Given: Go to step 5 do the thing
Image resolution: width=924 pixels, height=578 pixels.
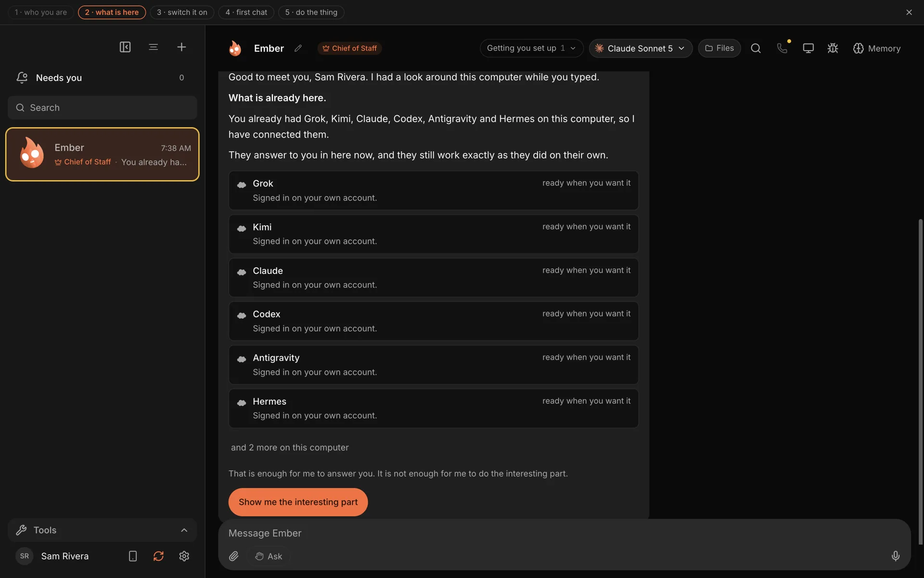Looking at the screenshot, I should click(311, 12).
